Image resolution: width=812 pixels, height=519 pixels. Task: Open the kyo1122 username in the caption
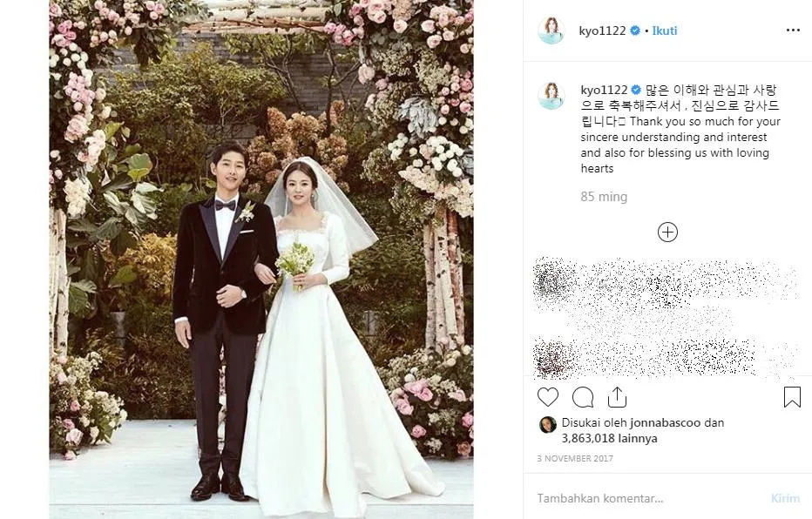[x=604, y=90]
